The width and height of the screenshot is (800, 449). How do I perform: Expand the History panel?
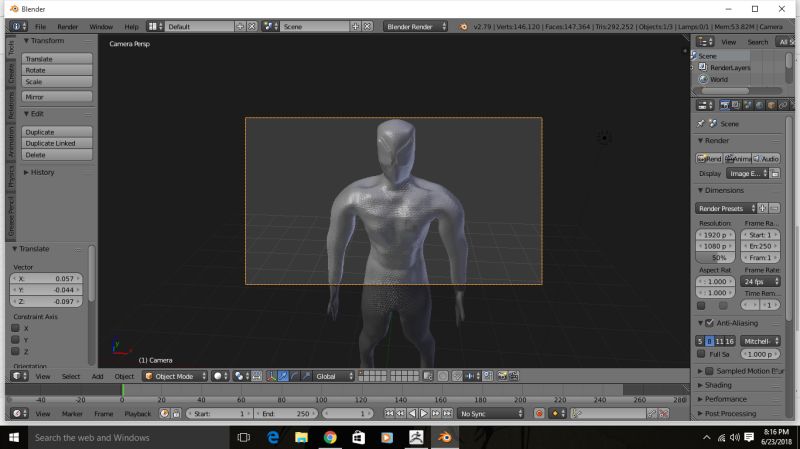click(x=39, y=172)
